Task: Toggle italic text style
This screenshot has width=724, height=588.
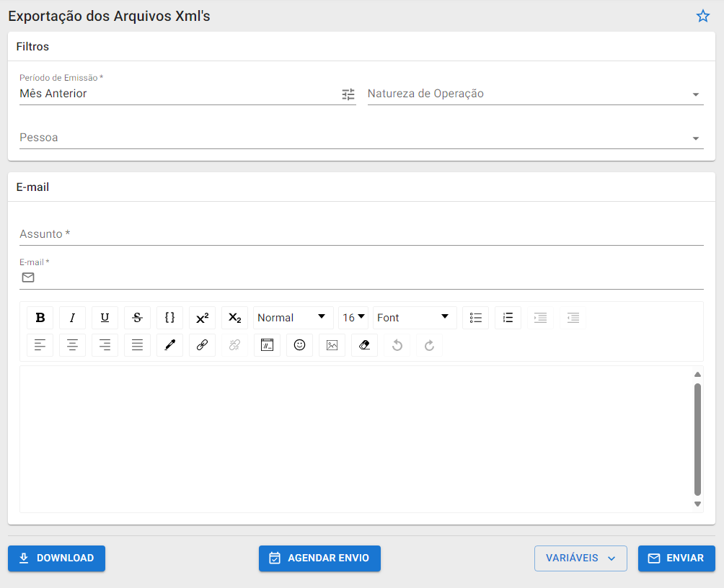Action: coord(72,318)
